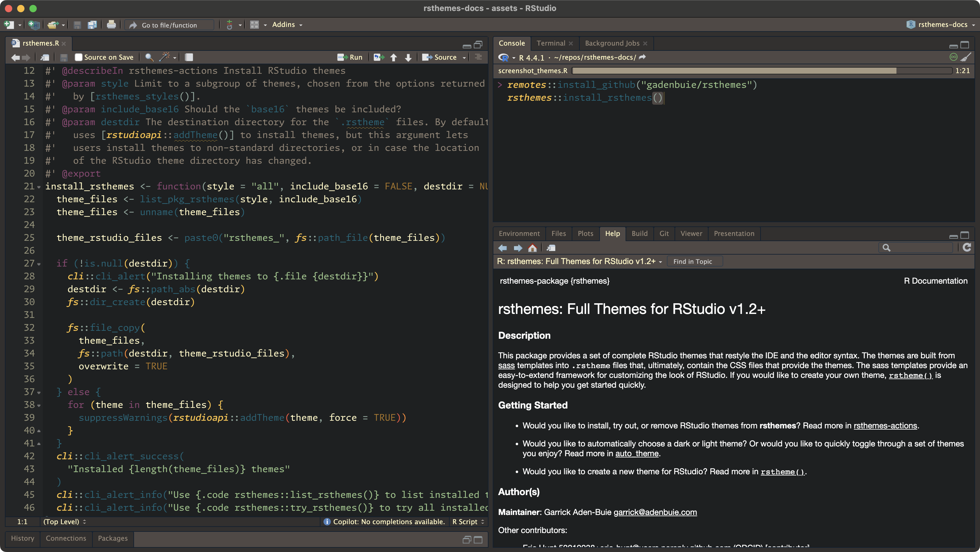This screenshot has width=980, height=552.
Task: Click the Find/Replace magnifier in the editor toolbar
Action: click(149, 58)
